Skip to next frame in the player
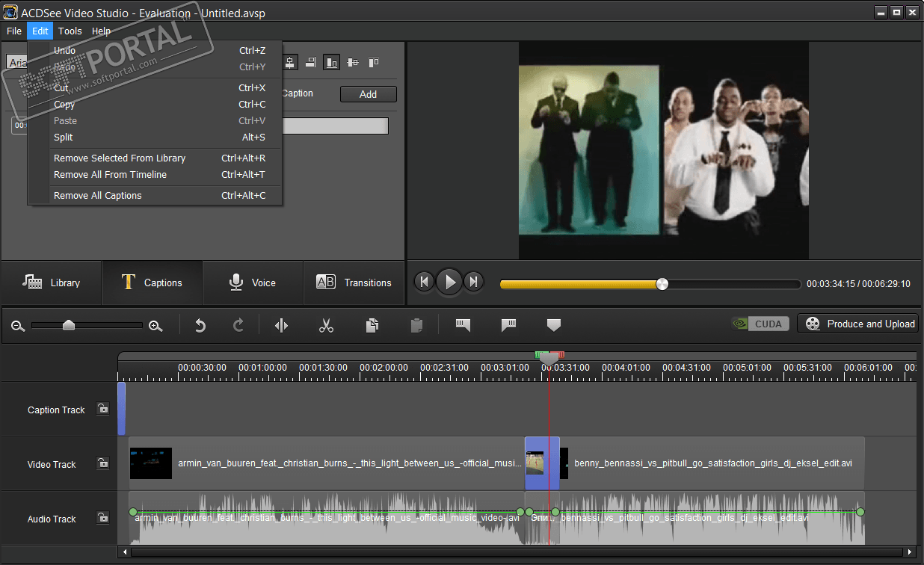Image resolution: width=924 pixels, height=565 pixels. (x=473, y=282)
